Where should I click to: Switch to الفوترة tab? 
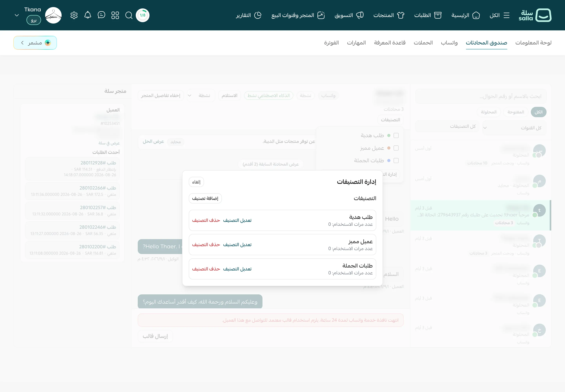coord(331,43)
